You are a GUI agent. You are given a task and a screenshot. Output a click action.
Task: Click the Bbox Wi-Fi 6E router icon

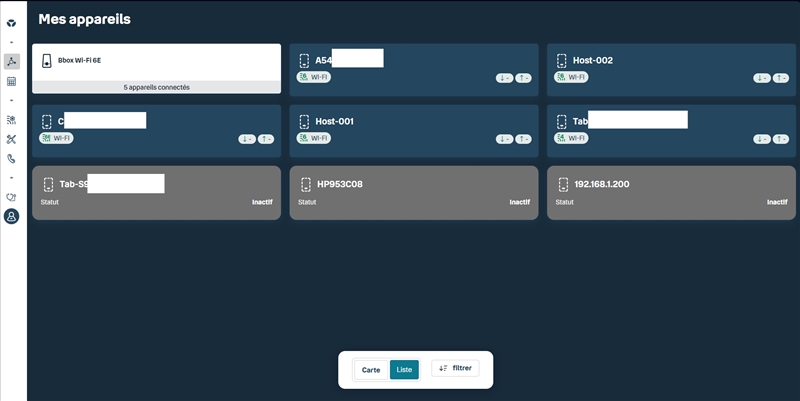[x=46, y=61]
